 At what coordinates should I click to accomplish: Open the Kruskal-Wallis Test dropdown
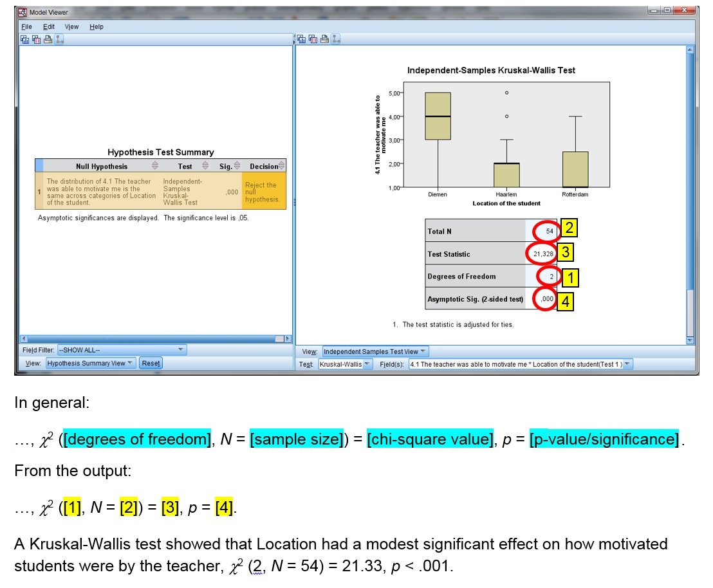tap(345, 364)
